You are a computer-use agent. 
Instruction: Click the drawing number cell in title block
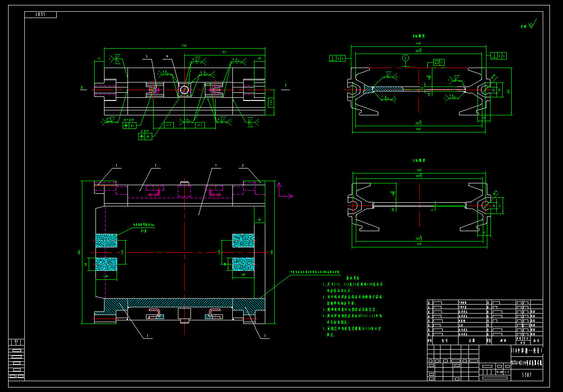527,374
